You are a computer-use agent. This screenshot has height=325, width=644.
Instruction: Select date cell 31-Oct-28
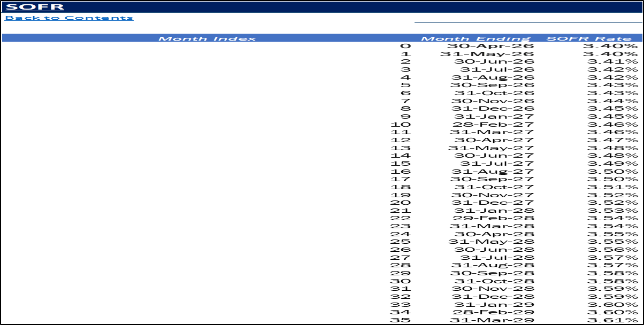(495, 281)
